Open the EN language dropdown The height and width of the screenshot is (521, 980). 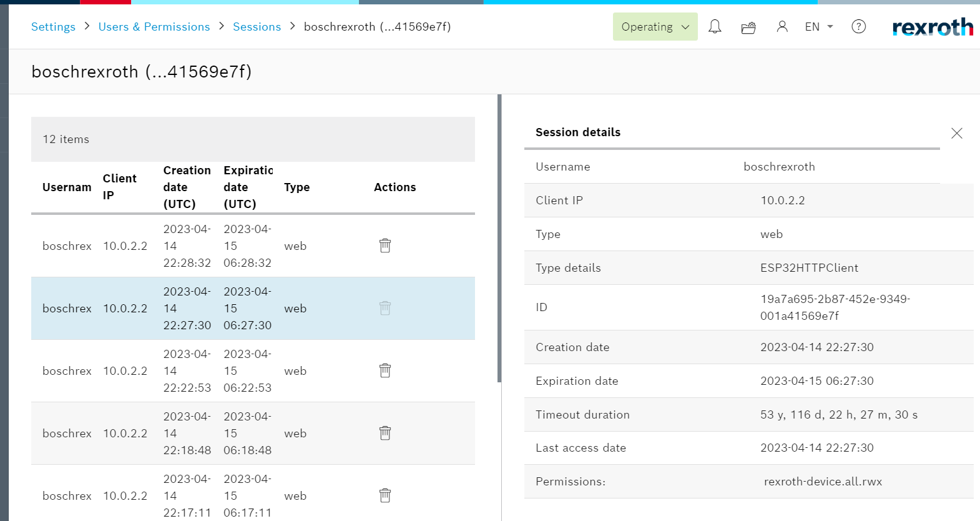819,27
